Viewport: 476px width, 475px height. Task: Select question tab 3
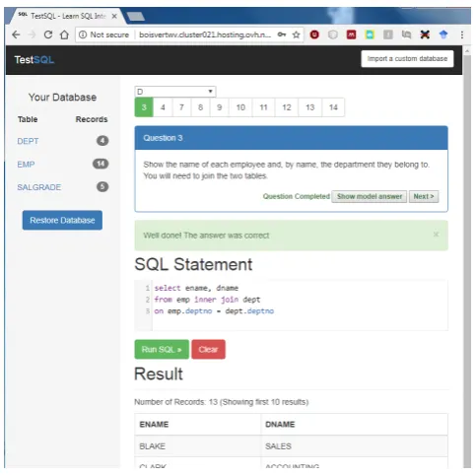(144, 107)
